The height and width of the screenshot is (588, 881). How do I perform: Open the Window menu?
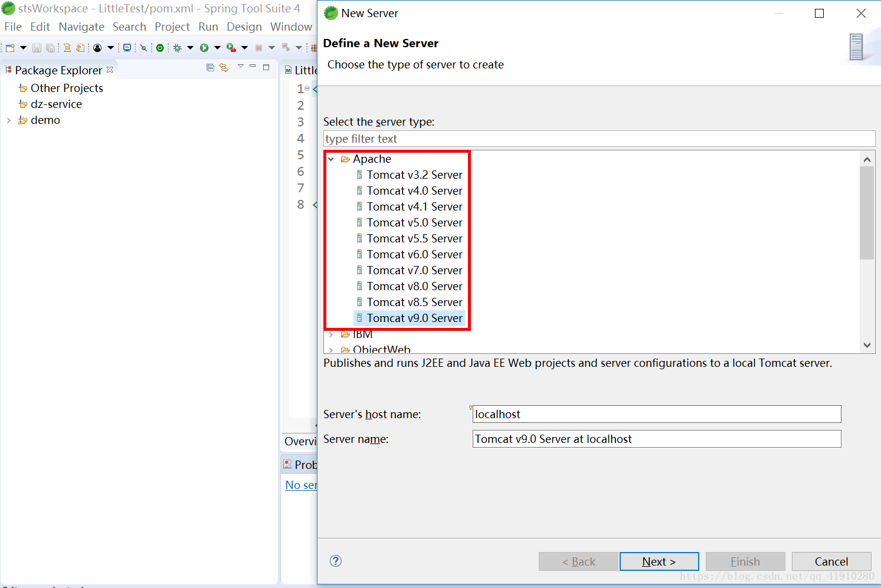tap(291, 27)
